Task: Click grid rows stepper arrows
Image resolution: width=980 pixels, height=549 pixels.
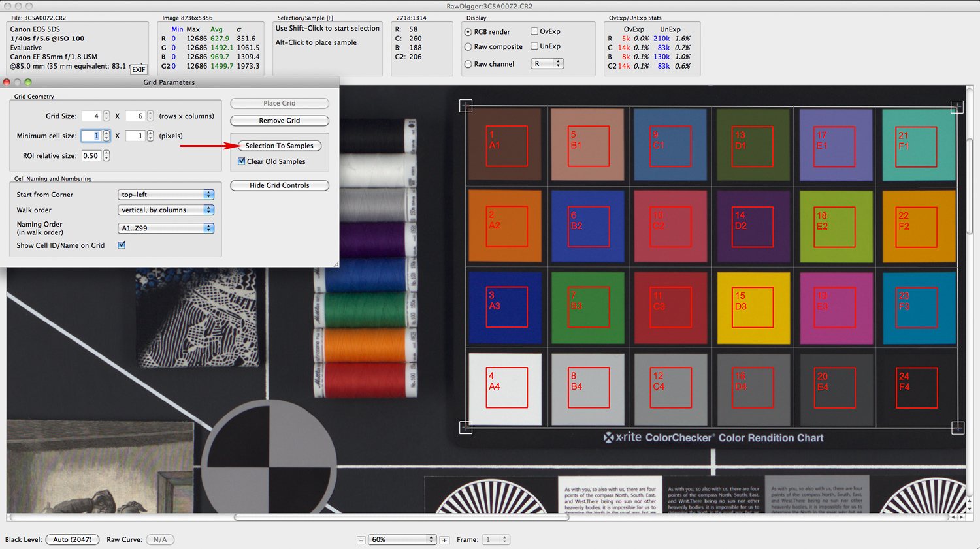Action: 106,116
